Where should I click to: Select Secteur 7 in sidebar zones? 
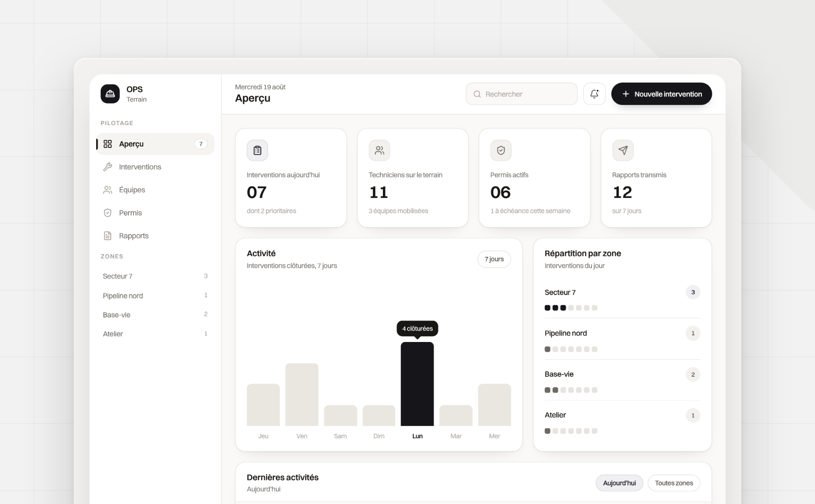(155, 276)
